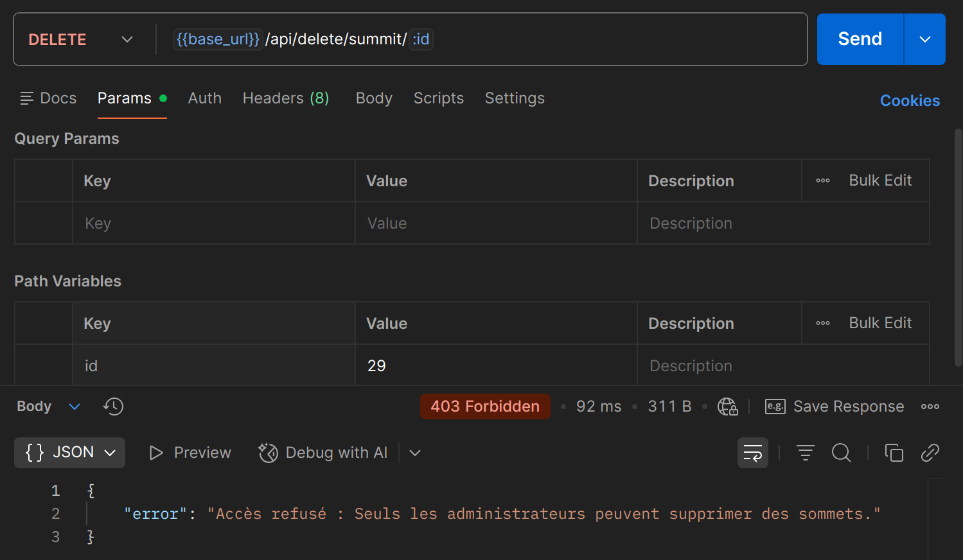Click the response link icon

click(x=930, y=453)
